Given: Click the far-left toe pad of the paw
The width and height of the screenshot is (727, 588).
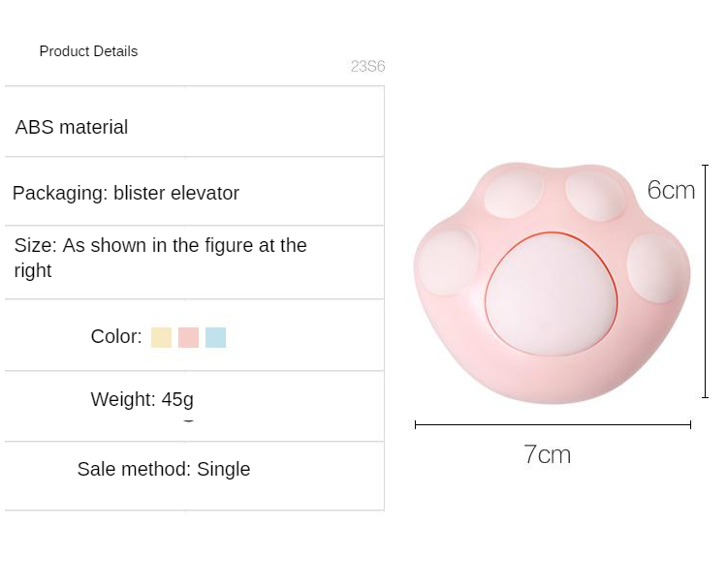Looking at the screenshot, I should click(447, 263).
